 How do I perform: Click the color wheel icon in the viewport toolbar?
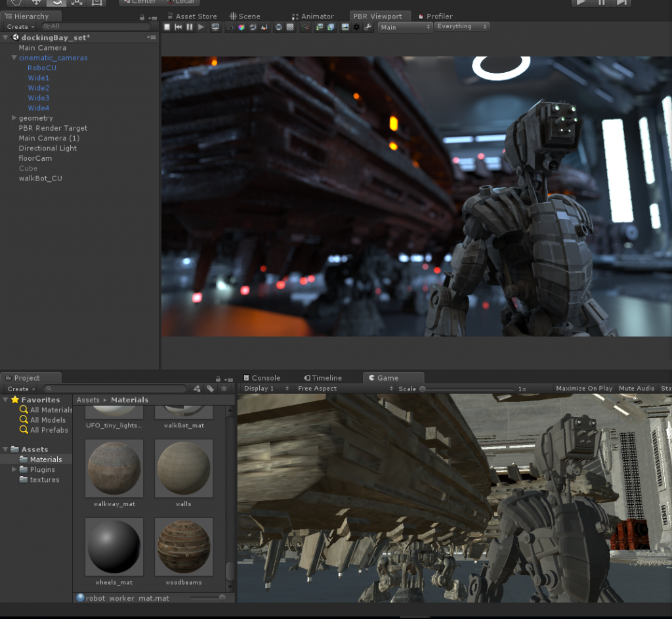(241, 27)
